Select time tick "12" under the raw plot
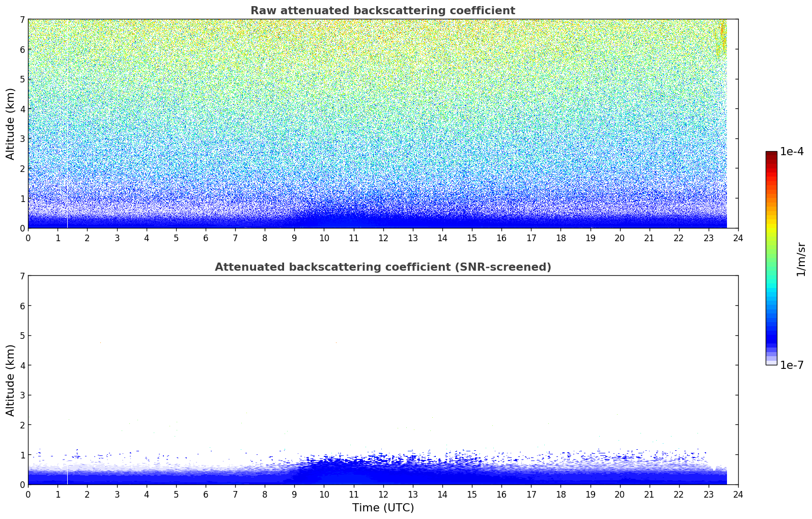 (x=383, y=238)
